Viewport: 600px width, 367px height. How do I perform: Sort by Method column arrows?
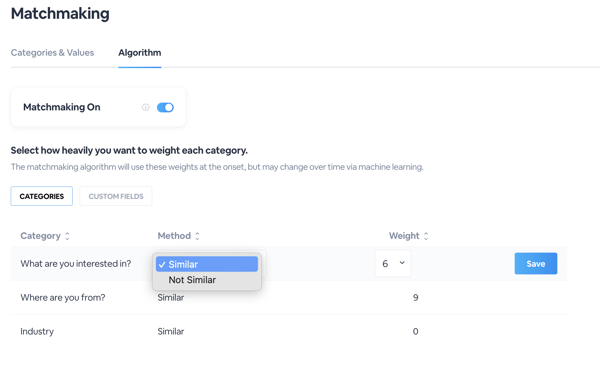click(x=197, y=236)
